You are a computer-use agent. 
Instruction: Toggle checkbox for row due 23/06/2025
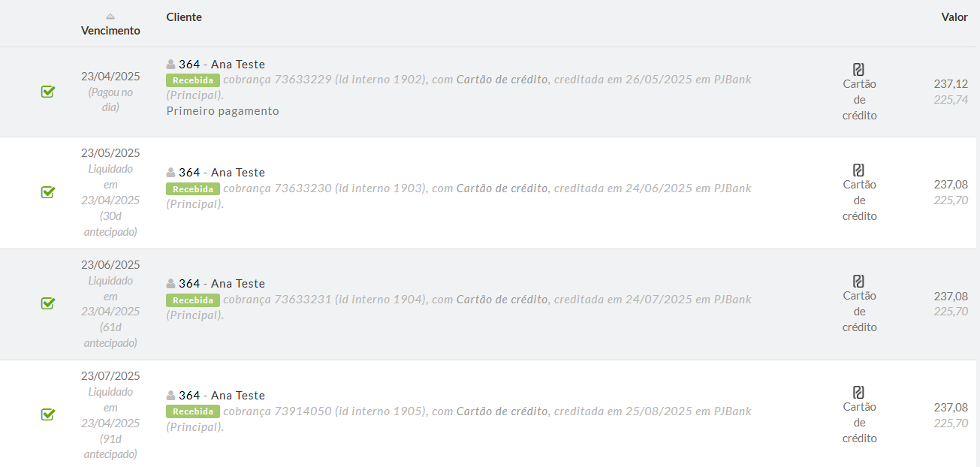(47, 303)
